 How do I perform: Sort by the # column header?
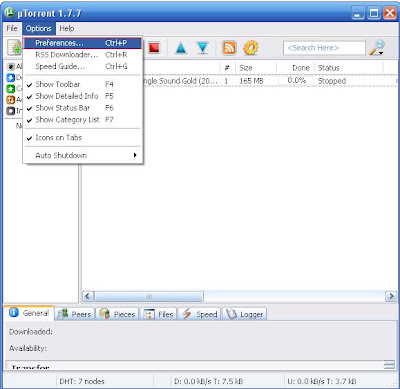(228, 68)
